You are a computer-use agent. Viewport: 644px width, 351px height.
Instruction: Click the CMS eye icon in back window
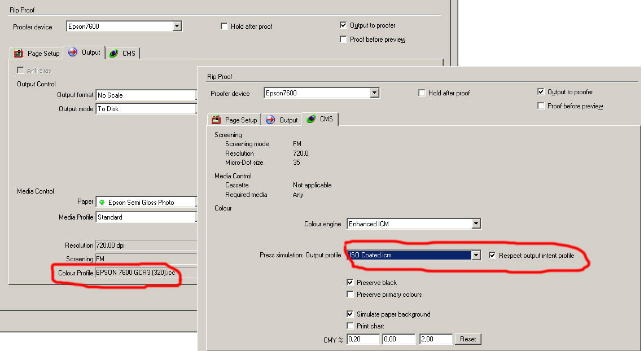click(114, 53)
